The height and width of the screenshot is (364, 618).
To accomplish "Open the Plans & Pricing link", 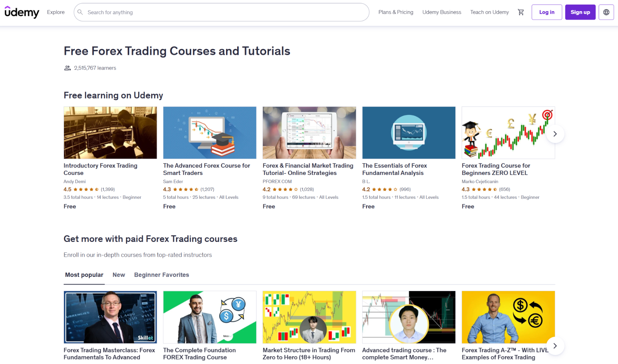I will point(396,12).
